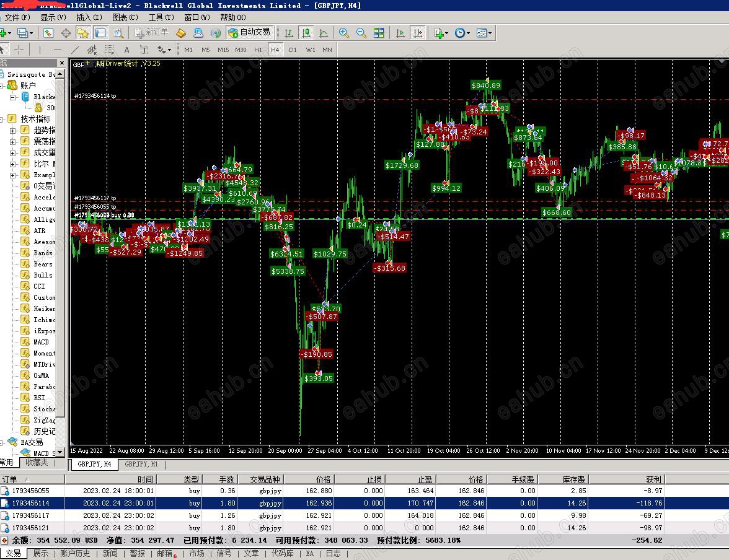Close the Navigator panel
The height and width of the screenshot is (560, 729).
click(x=62, y=63)
